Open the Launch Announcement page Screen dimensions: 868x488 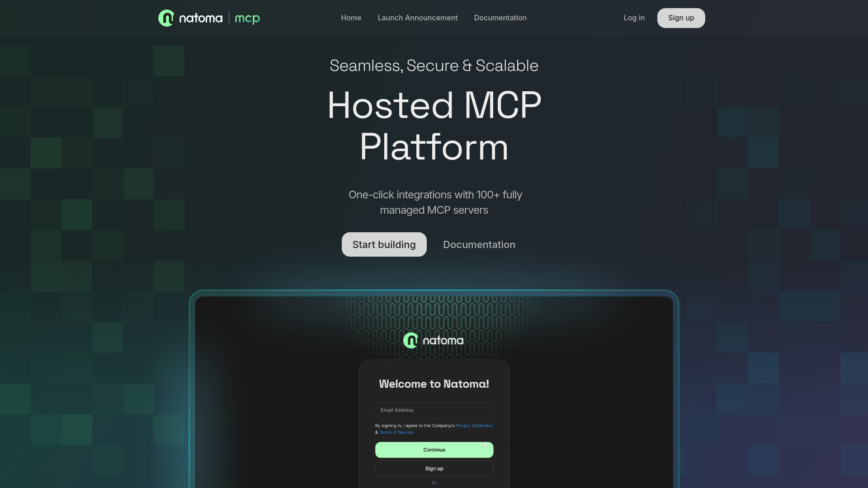click(x=417, y=18)
